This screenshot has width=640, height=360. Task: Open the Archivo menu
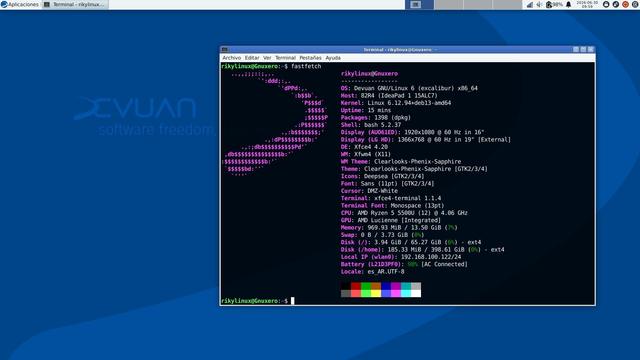[x=231, y=58]
